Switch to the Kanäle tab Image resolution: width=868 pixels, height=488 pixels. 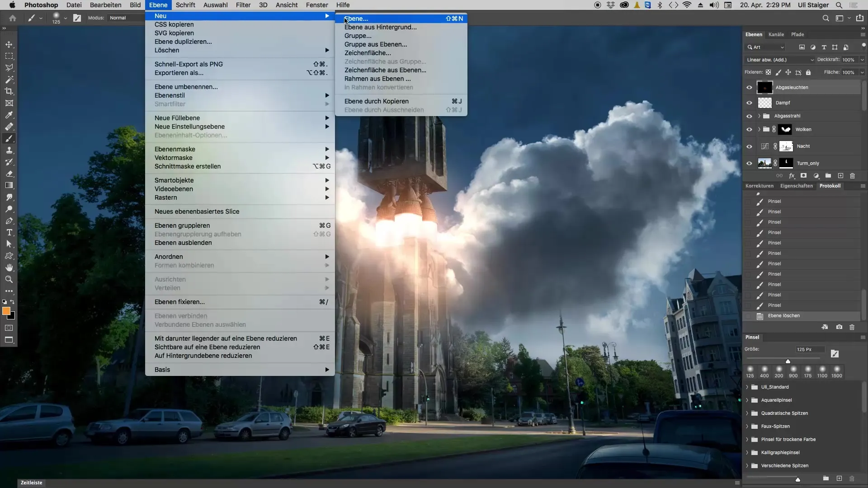coord(776,34)
